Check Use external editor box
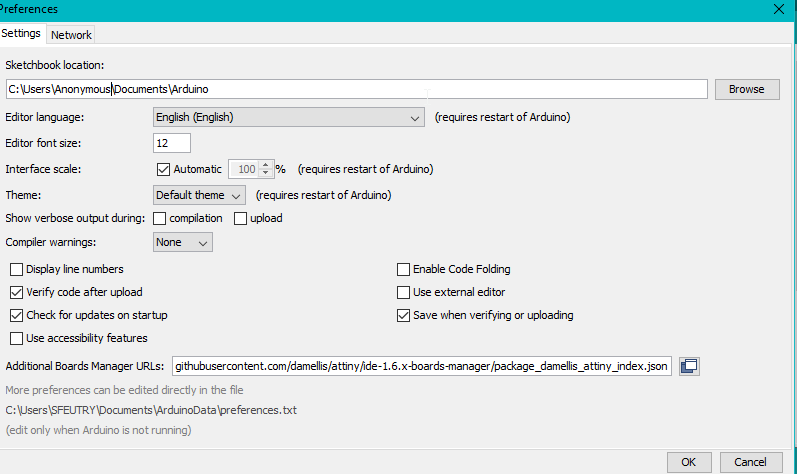The height and width of the screenshot is (474, 797). click(x=404, y=292)
